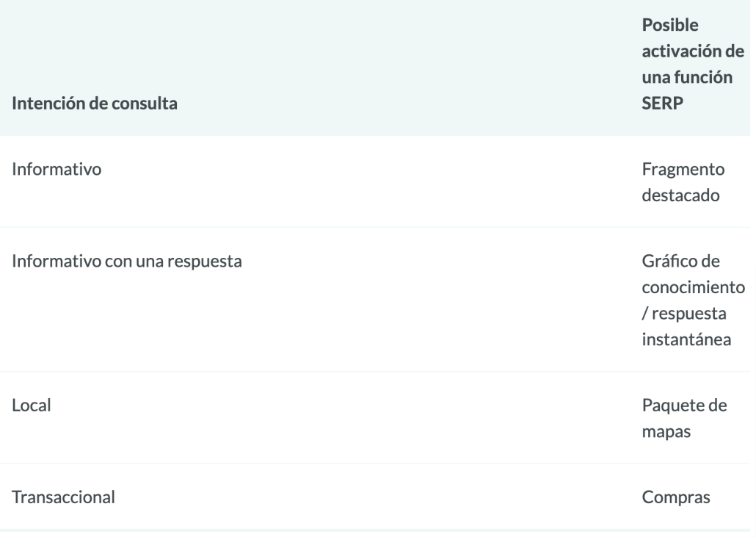Select the "Local" intent cell
The width and height of the screenshot is (756, 537).
pos(31,404)
